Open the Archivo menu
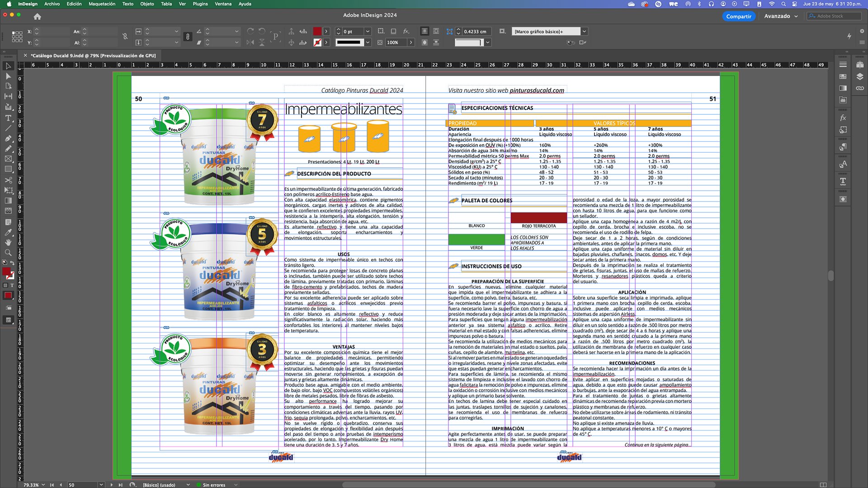Viewport: 868px width, 488px height. click(52, 4)
